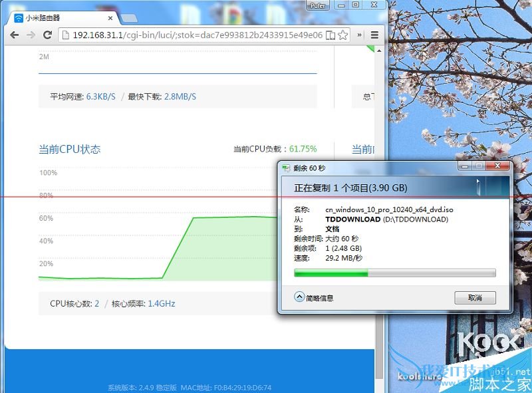
Task: Collapse copy details via 简略信息
Action: coord(313,298)
